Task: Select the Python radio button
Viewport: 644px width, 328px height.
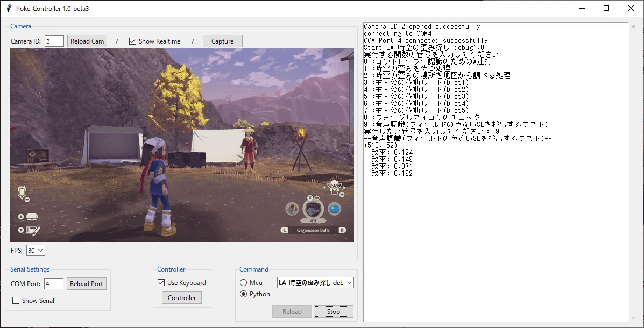Action: [x=244, y=294]
